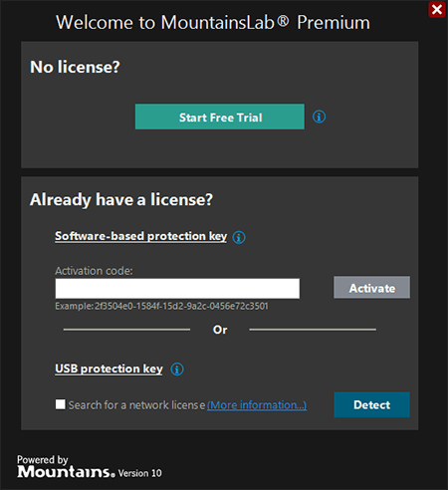
Task: Click Software-based protection key heading link
Action: click(x=141, y=236)
